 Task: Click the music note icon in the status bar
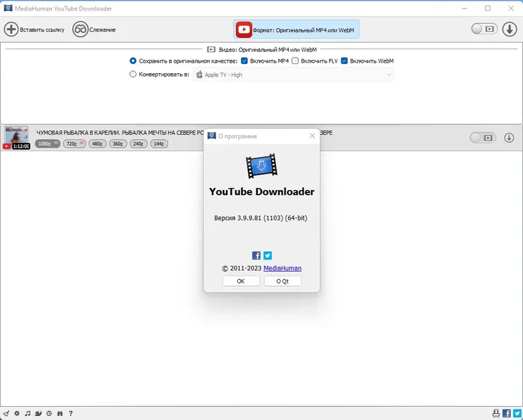pyautogui.click(x=28, y=413)
